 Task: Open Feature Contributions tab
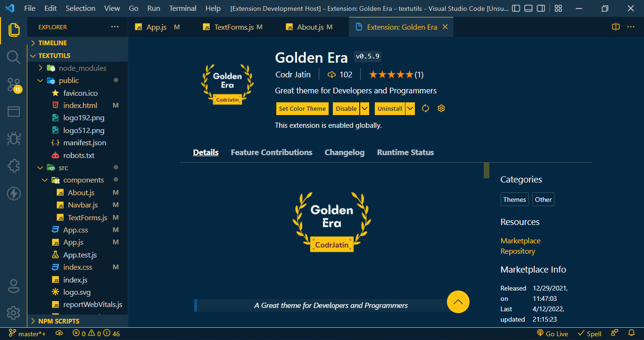(x=272, y=152)
